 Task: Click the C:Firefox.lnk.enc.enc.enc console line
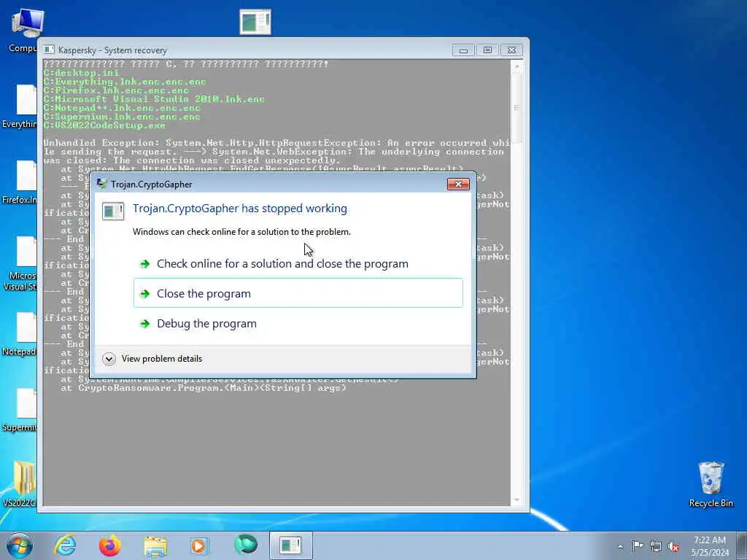pyautogui.click(x=116, y=90)
